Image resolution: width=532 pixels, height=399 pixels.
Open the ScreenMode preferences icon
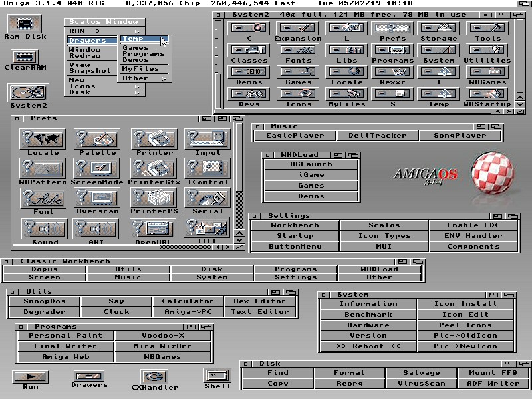pyautogui.click(x=98, y=169)
